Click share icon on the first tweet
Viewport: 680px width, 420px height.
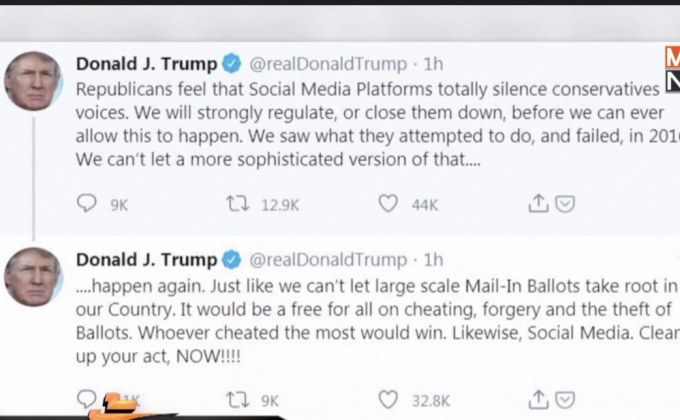[x=538, y=204]
